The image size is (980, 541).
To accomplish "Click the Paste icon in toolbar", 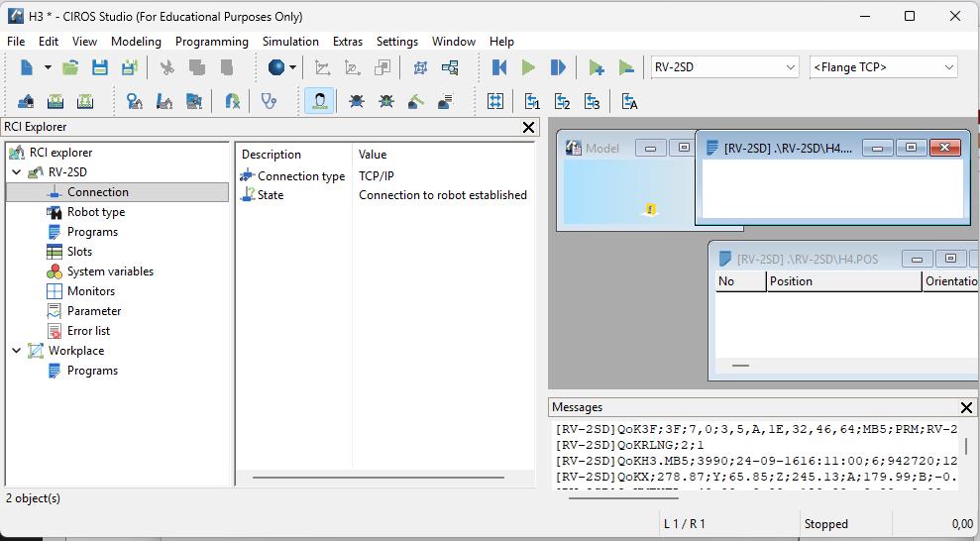I will click(x=226, y=67).
